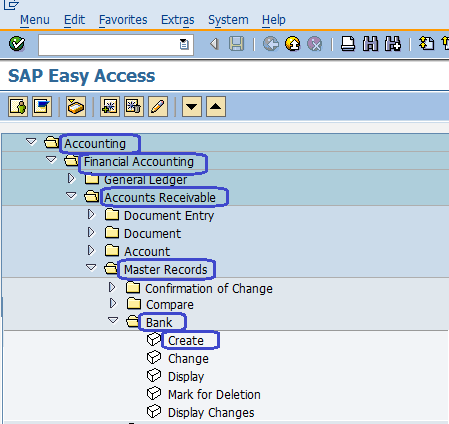The height and width of the screenshot is (424, 449).
Task: Select the Mark for Deletion transaction
Action: coord(214,395)
